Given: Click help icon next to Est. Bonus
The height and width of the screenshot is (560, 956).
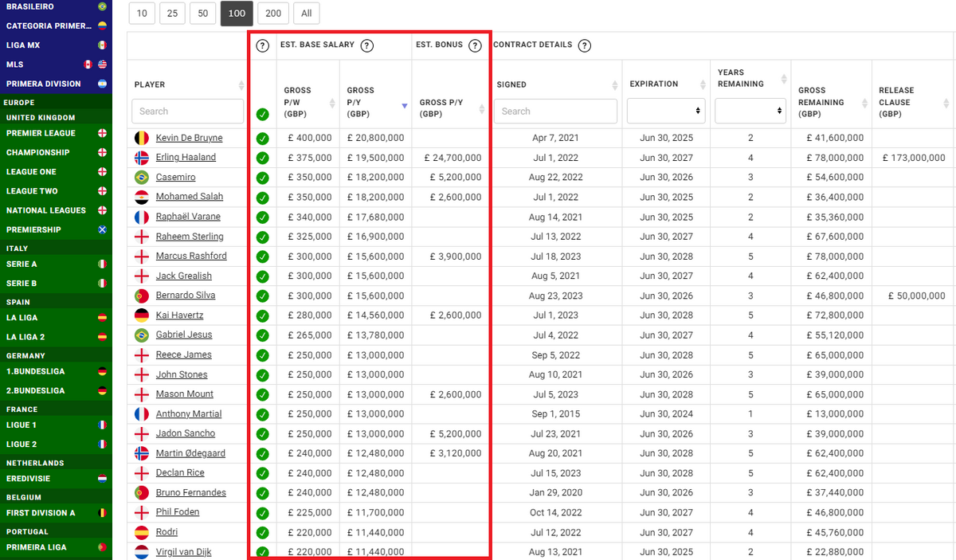Looking at the screenshot, I should [x=475, y=45].
